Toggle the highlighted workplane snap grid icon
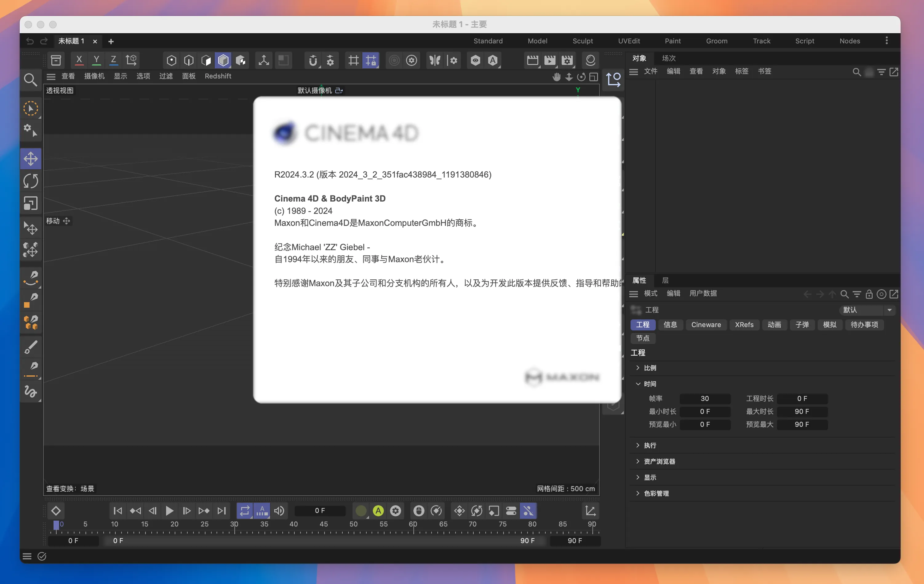Image resolution: width=924 pixels, height=584 pixels. pos(371,60)
